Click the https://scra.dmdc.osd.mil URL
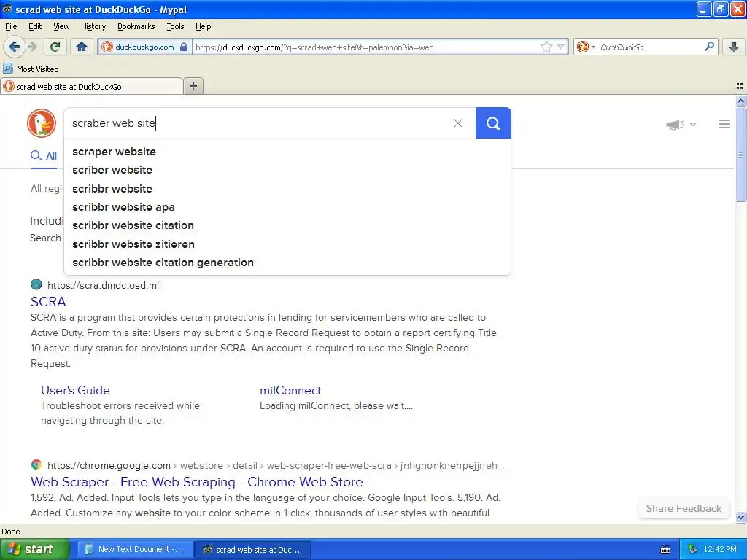 [104, 285]
